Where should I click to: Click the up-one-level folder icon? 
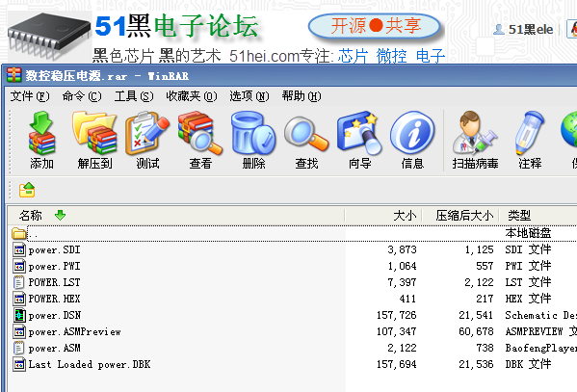click(x=27, y=190)
